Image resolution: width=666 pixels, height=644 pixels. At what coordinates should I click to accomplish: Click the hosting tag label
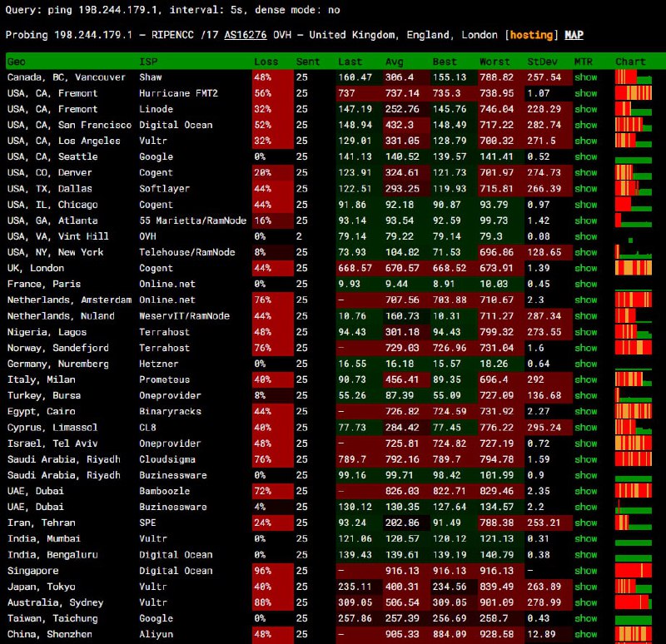(x=531, y=35)
